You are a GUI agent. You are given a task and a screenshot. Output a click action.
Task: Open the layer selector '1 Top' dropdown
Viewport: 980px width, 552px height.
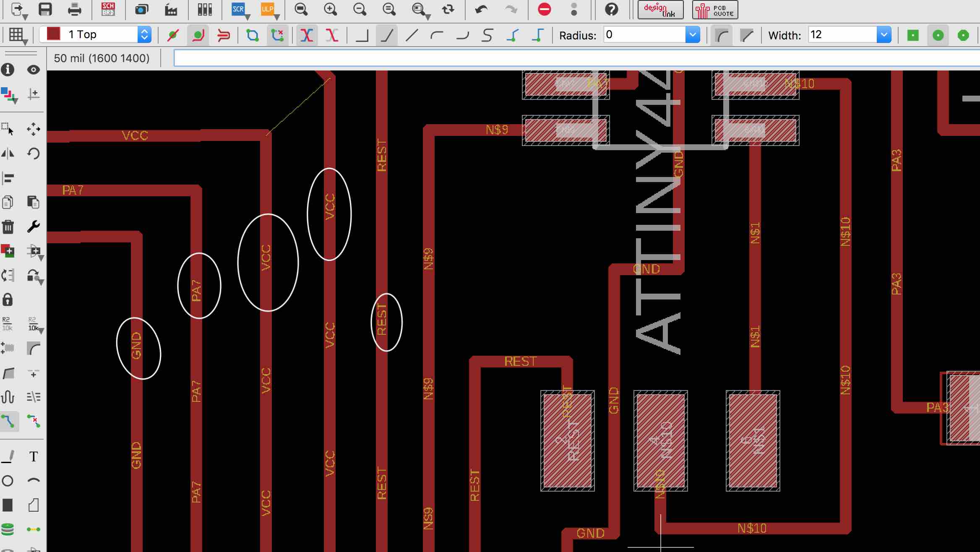coord(144,34)
